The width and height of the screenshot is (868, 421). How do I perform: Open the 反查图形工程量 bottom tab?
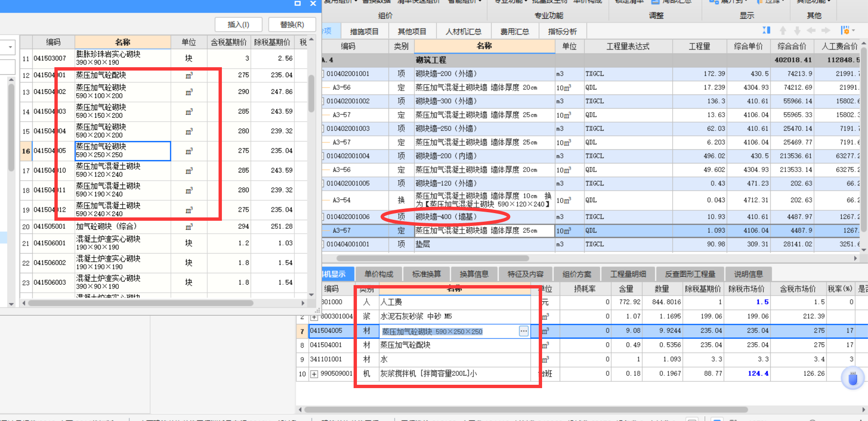click(x=690, y=274)
